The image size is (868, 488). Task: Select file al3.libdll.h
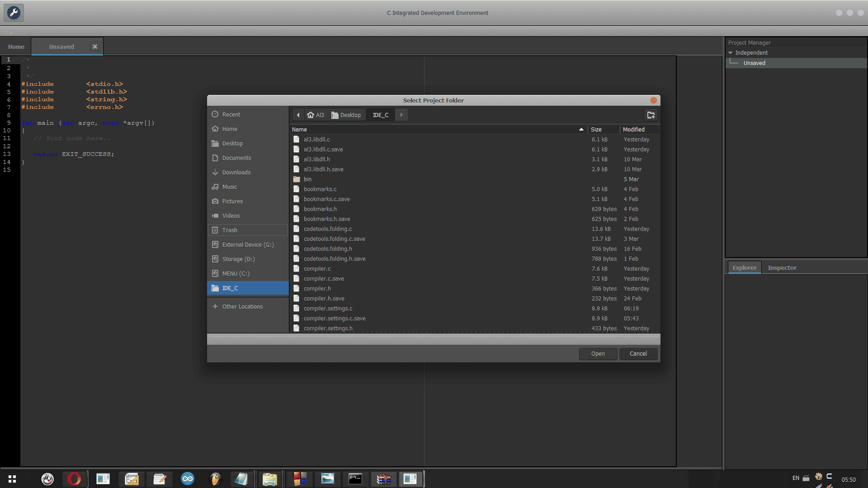475,160
